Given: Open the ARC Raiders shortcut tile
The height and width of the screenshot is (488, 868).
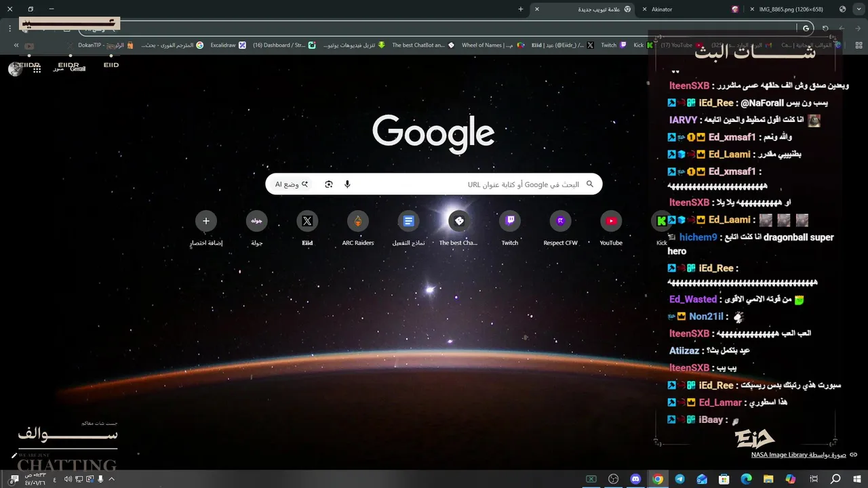Looking at the screenshot, I should click(358, 228).
